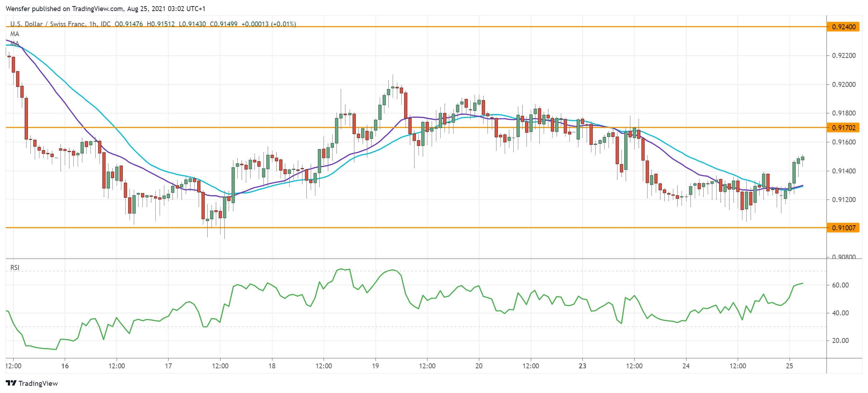The width and height of the screenshot is (868, 393).
Task: Click the 23 date on time axis
Action: point(582,366)
